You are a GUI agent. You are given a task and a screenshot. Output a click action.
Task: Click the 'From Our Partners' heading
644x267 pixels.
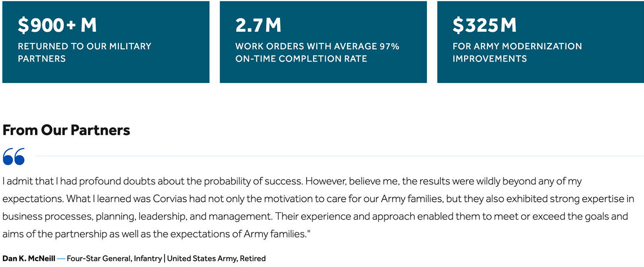[66, 130]
